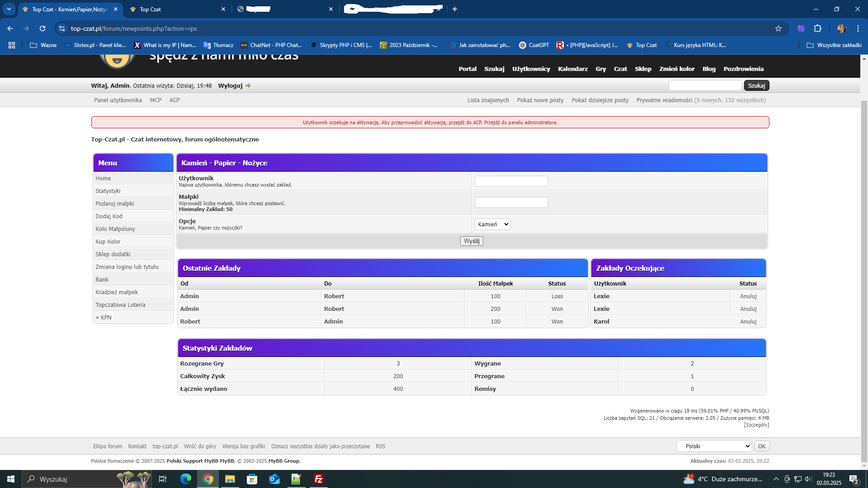
Task: Click the Wróć do góry footer link
Action: pyautogui.click(x=200, y=446)
